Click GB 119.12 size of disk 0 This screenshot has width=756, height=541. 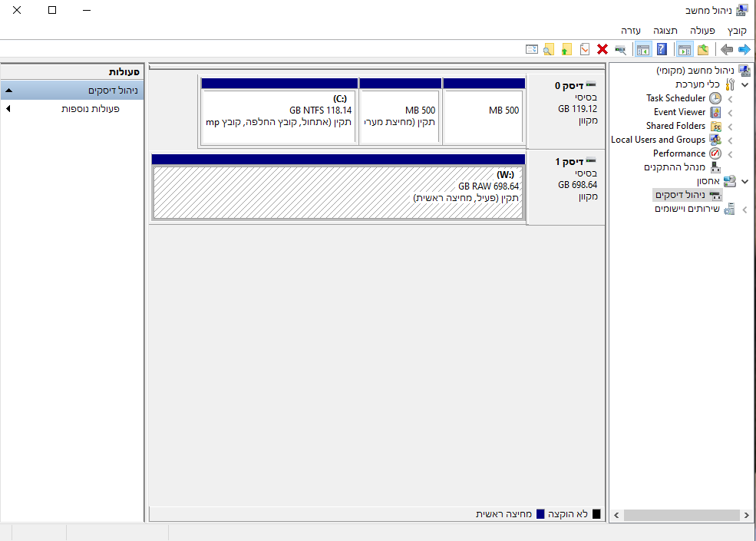(578, 109)
